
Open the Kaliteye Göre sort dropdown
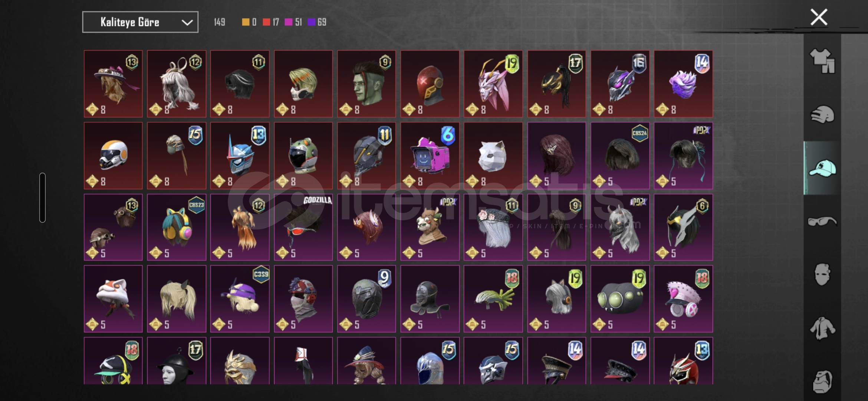[140, 22]
